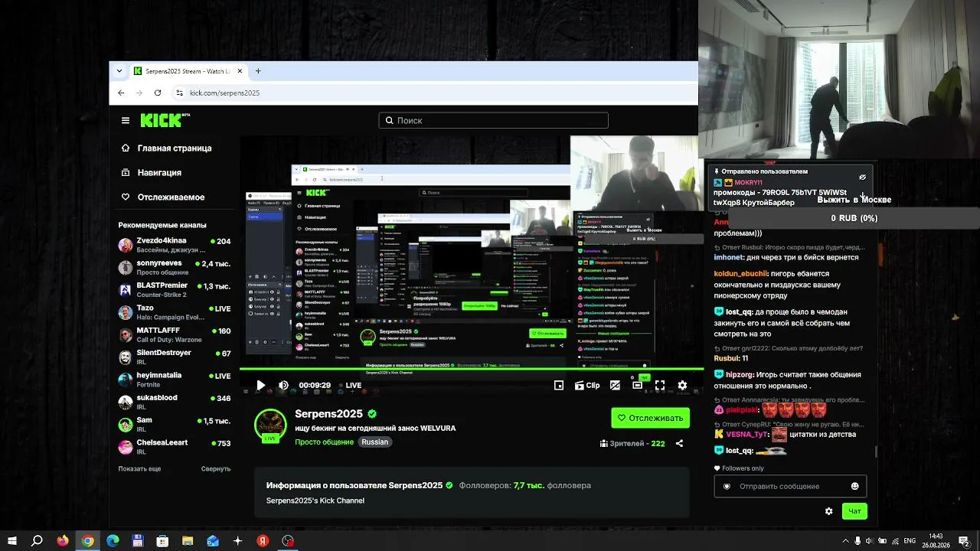Open ChelseaLeeart recommended channel
Screen dimensions: 980x551
(175, 446)
